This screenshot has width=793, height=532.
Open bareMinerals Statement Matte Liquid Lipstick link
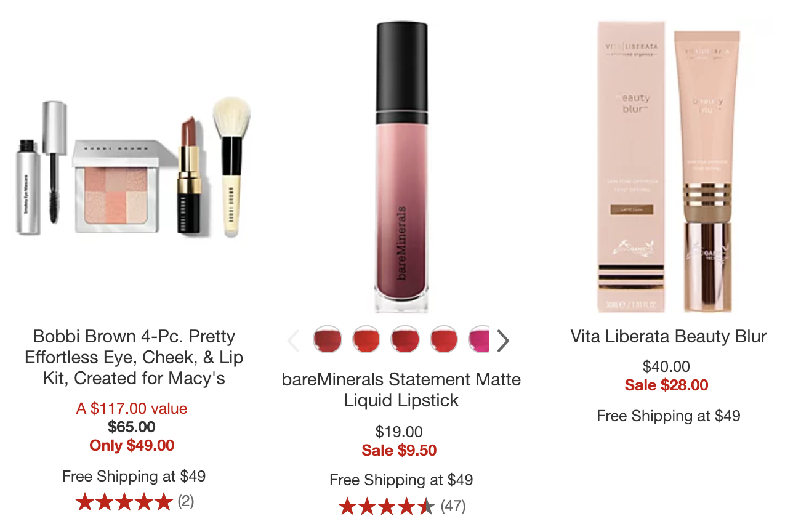point(401,390)
